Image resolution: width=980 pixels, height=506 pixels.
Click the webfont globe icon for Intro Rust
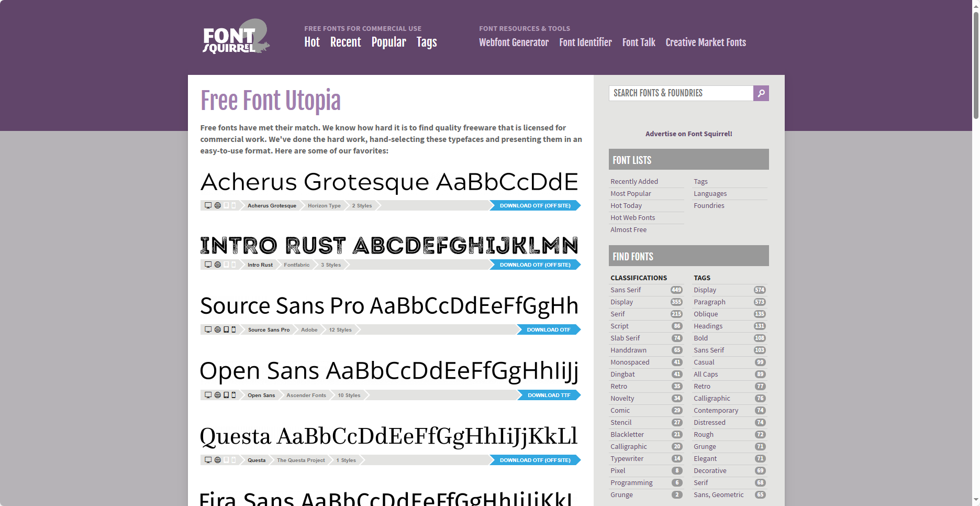pyautogui.click(x=217, y=265)
